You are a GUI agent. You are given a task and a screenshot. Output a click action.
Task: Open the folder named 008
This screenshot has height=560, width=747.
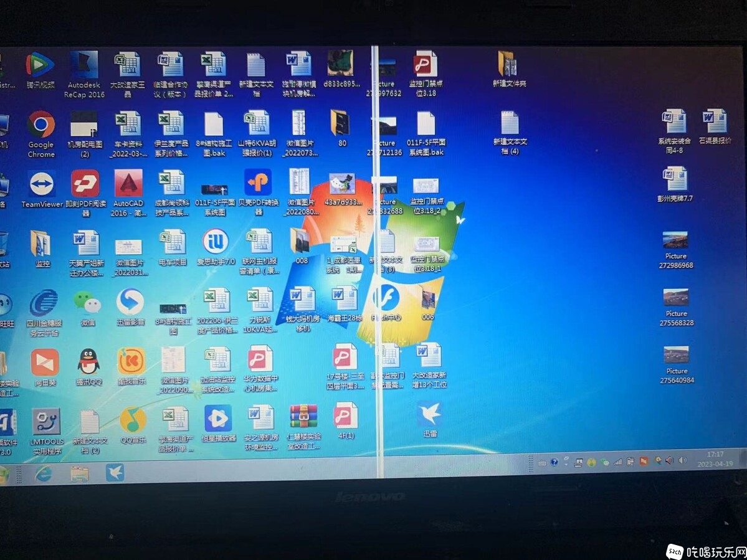point(301,246)
